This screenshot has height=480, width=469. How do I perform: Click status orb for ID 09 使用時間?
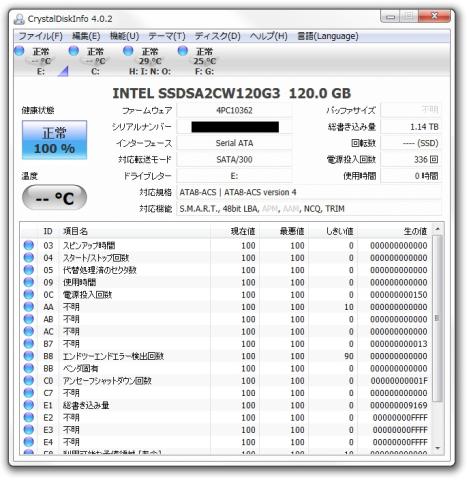pos(29,282)
